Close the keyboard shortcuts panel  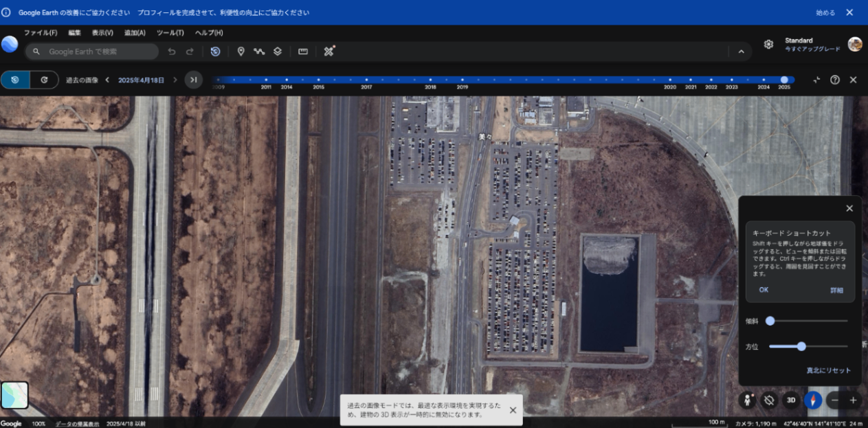(x=849, y=208)
